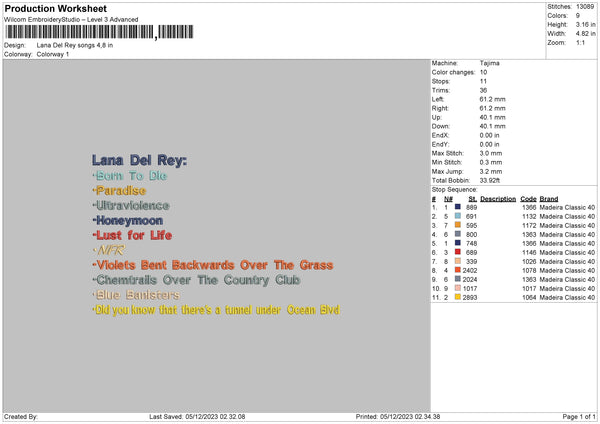Viewport: 600px width, 424px height.
Task: Click the 'Colorway 1' value
Action: 53,54
